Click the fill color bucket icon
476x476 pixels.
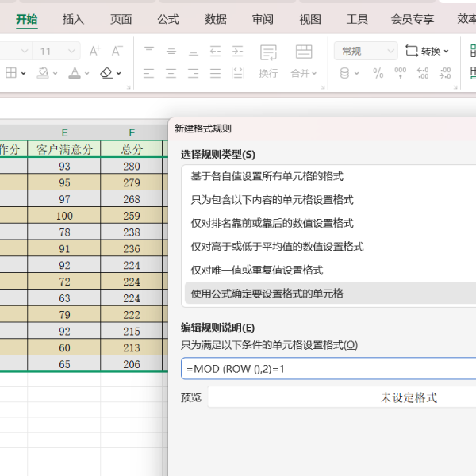click(x=42, y=73)
